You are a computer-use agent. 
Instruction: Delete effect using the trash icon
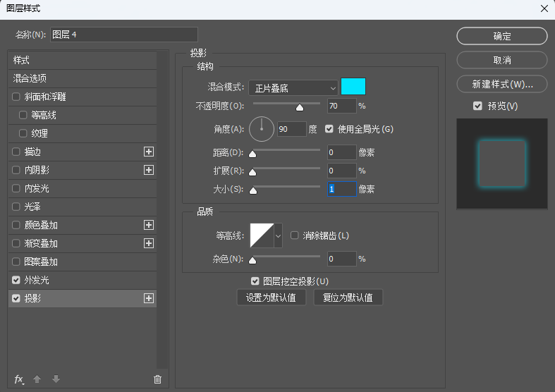pos(157,379)
